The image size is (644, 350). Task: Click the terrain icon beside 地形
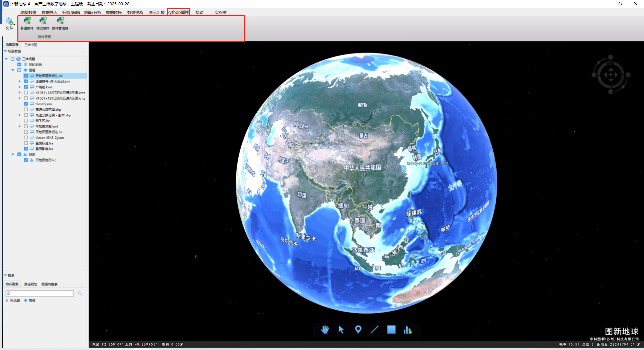pos(25,154)
